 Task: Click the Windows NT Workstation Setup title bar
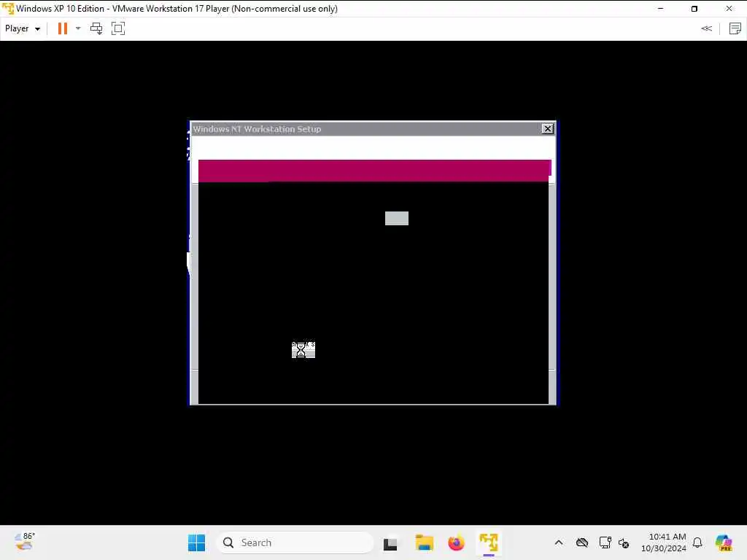tap(366, 128)
